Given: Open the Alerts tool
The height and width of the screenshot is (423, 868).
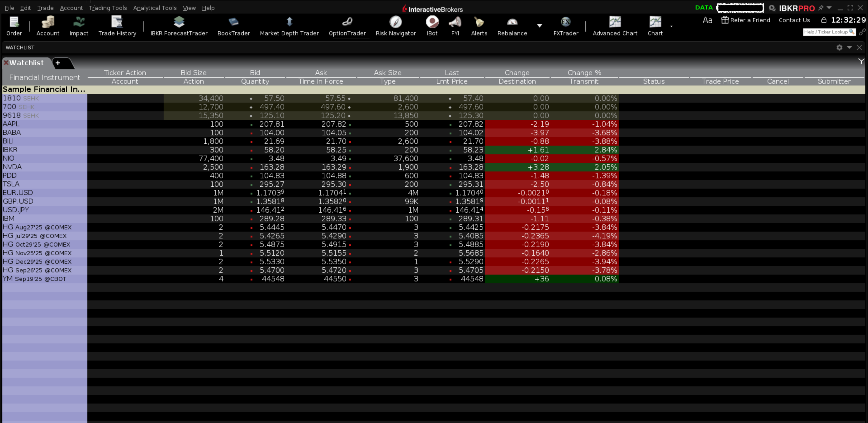Looking at the screenshot, I should [x=479, y=26].
